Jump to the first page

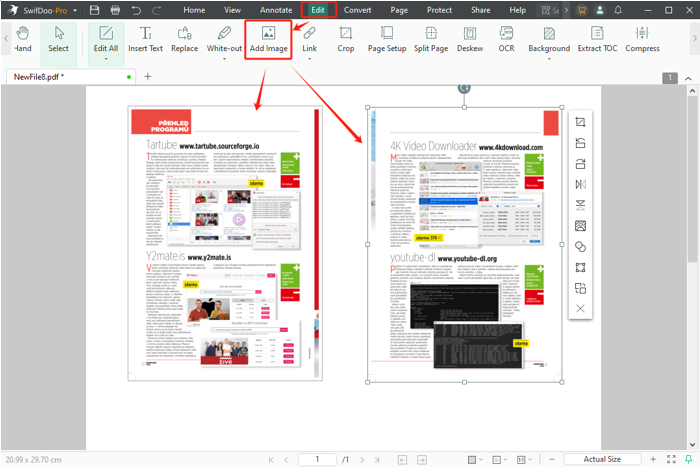tap(271, 459)
